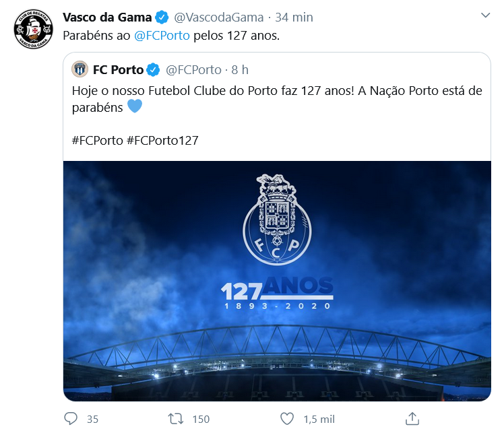Image resolution: width=504 pixels, height=435 pixels.
Task: Open the 127 Anos stadium image
Action: tap(277, 280)
